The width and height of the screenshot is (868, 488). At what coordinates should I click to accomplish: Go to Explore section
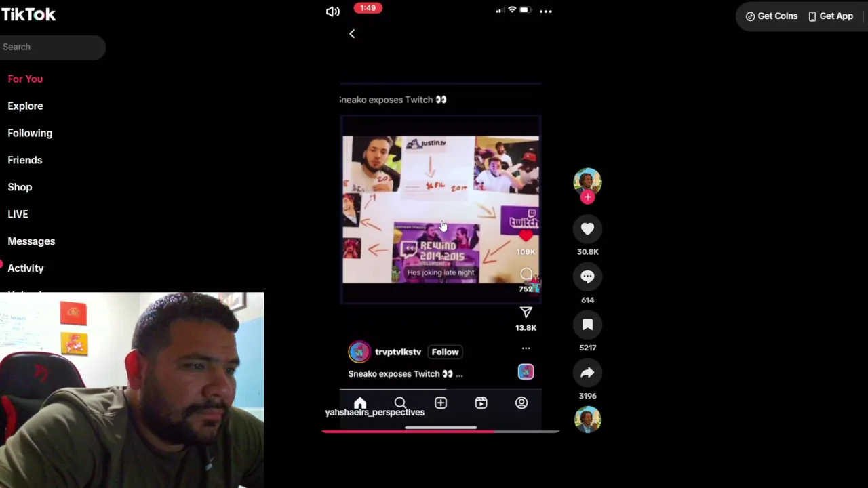click(x=25, y=106)
